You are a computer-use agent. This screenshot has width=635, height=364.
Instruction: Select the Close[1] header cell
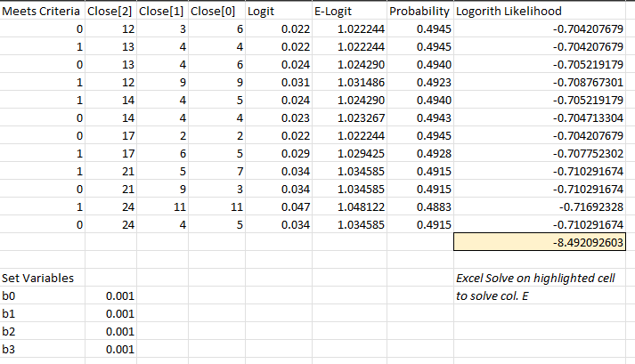[x=162, y=12]
